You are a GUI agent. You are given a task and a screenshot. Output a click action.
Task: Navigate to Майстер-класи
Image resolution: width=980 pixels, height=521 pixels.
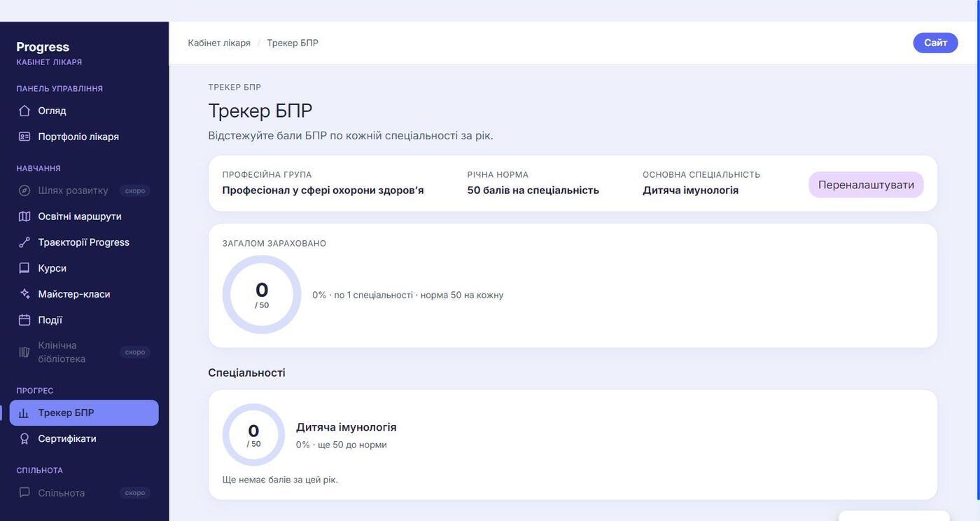[x=84, y=294]
